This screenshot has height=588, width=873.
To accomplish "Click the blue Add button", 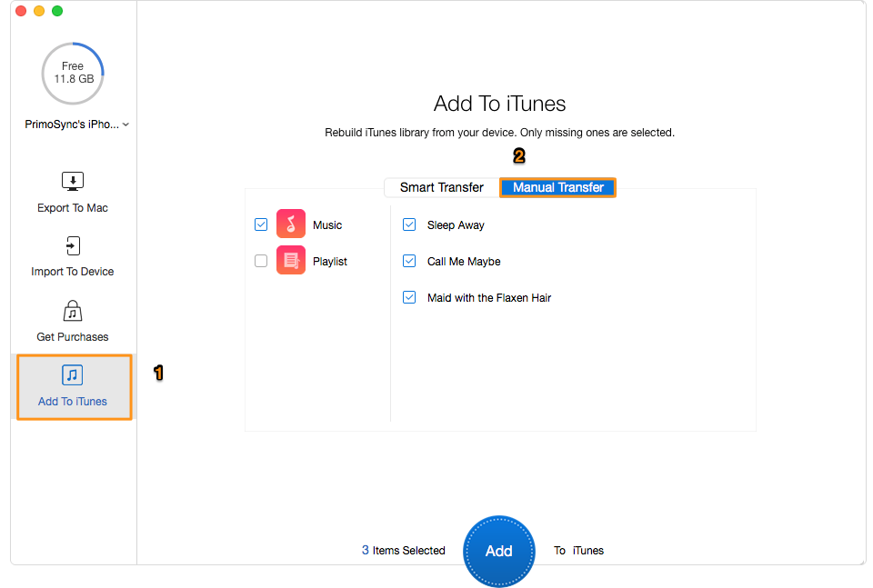I will 499,551.
